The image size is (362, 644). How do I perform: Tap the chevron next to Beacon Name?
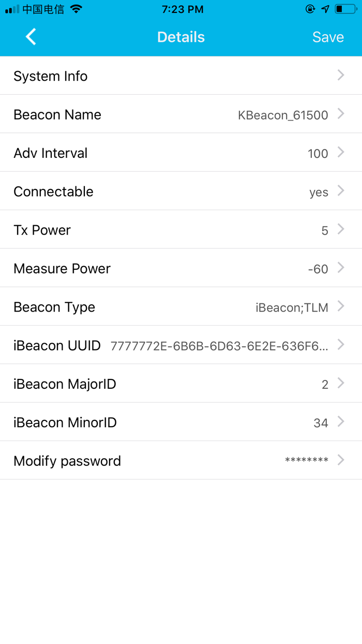341,114
